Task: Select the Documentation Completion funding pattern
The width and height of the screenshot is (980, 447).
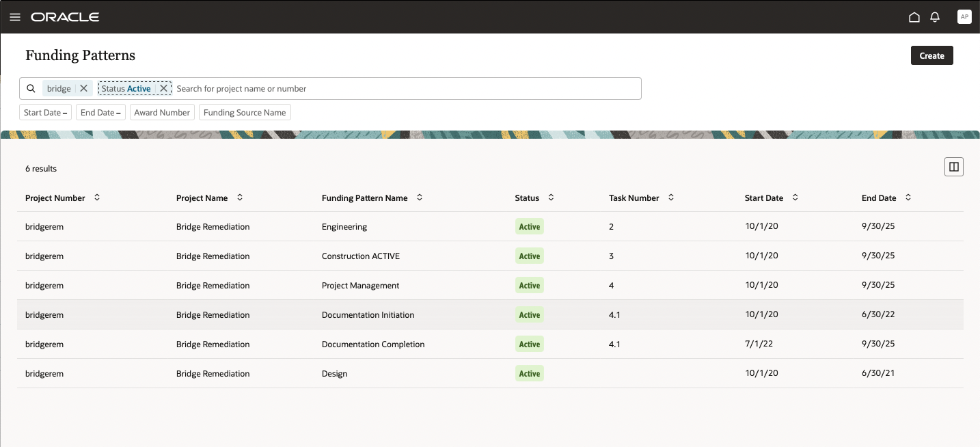Action: 373,344
